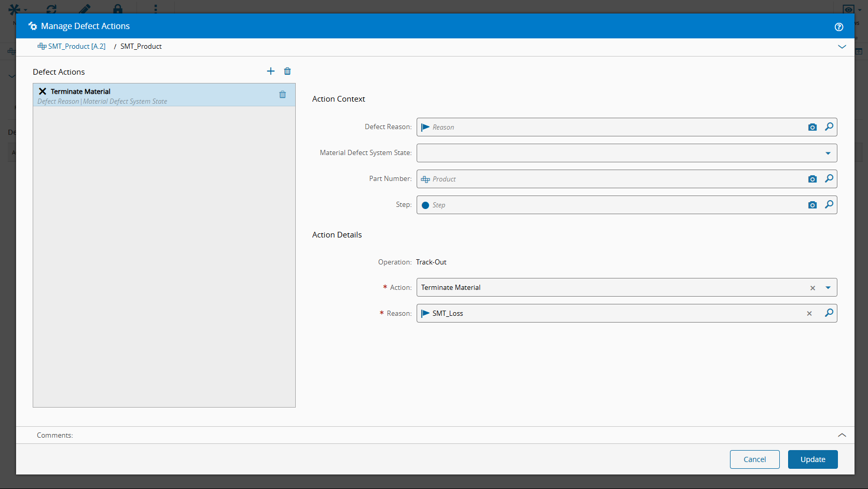Open search for the Defect Reason field
This screenshot has height=489, width=868.
coord(829,127)
